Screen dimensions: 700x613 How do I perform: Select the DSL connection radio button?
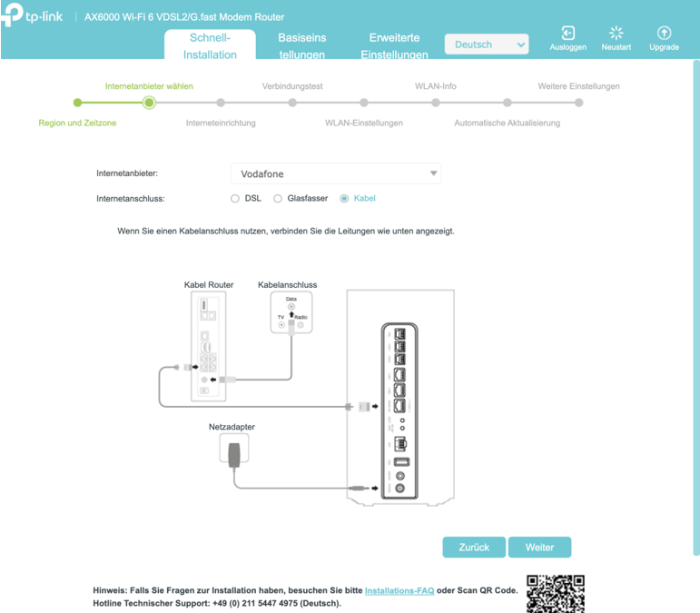(x=235, y=198)
